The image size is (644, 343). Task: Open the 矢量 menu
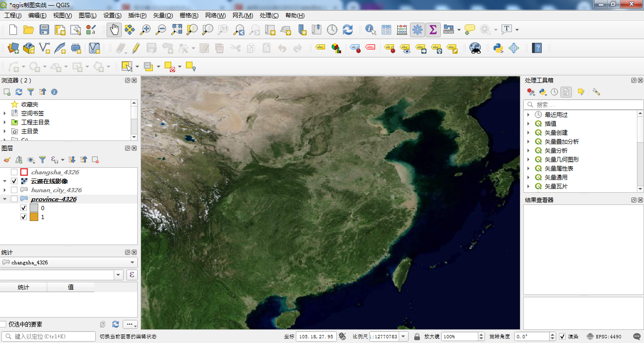(163, 16)
